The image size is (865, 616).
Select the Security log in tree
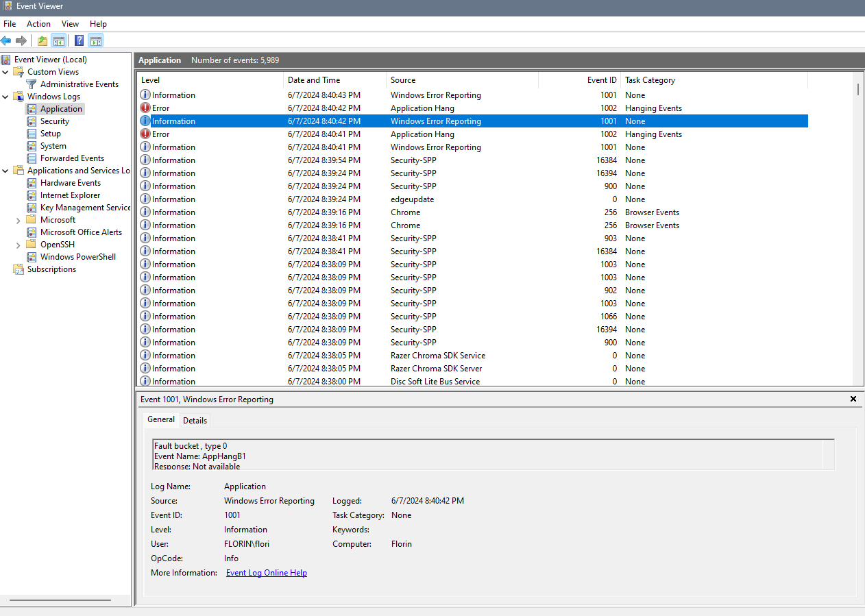(x=54, y=121)
